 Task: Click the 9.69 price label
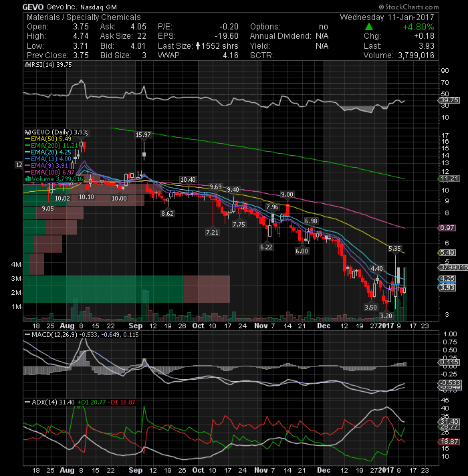point(215,187)
